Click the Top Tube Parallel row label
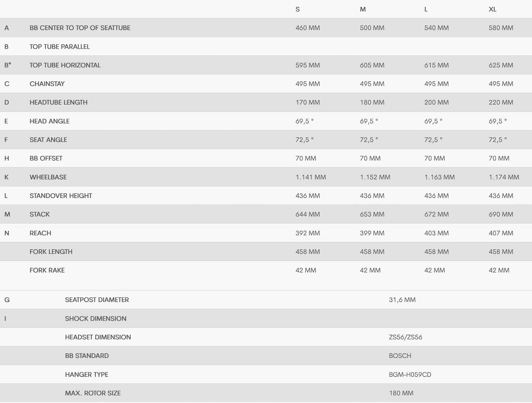 [x=60, y=47]
